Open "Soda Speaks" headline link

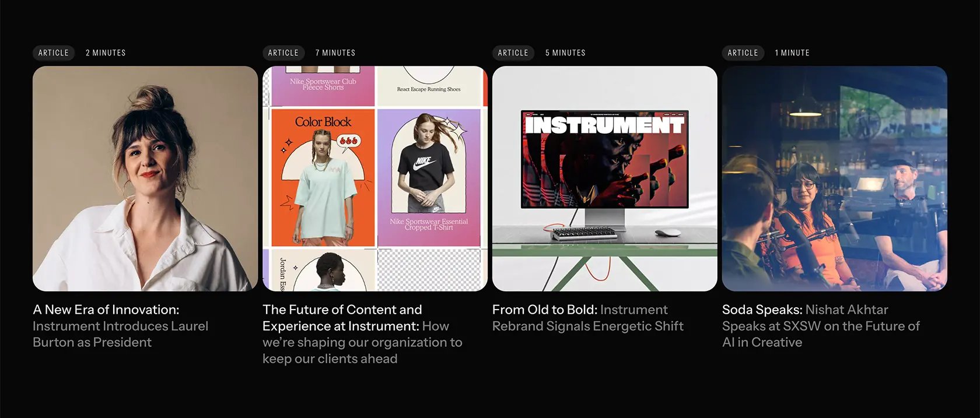(762, 310)
